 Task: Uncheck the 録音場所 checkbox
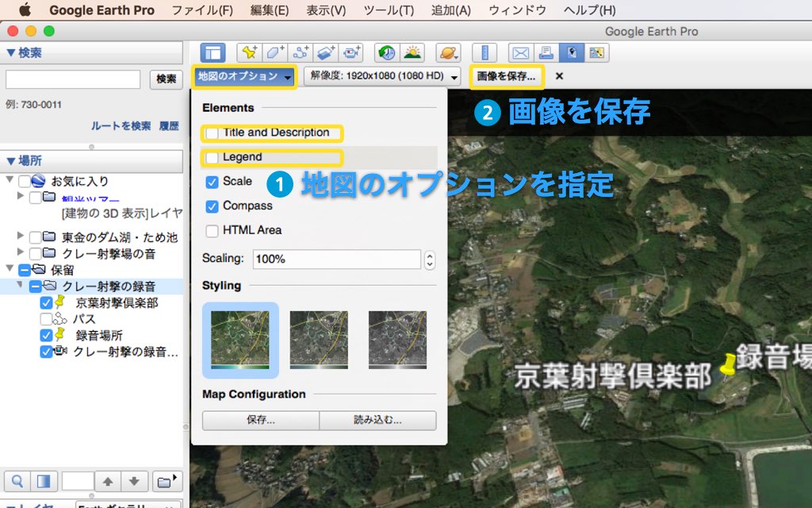(x=46, y=336)
